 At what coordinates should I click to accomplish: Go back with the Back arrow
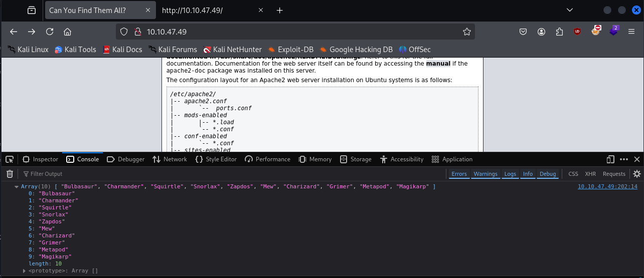[14, 32]
